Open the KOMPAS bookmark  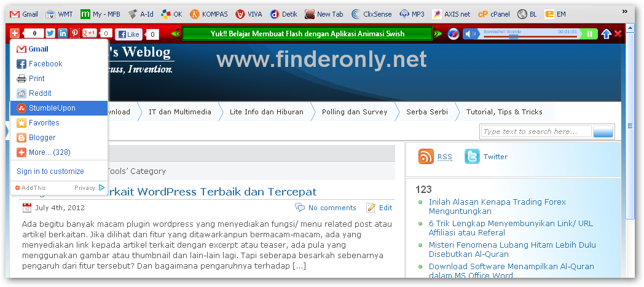coord(209,14)
